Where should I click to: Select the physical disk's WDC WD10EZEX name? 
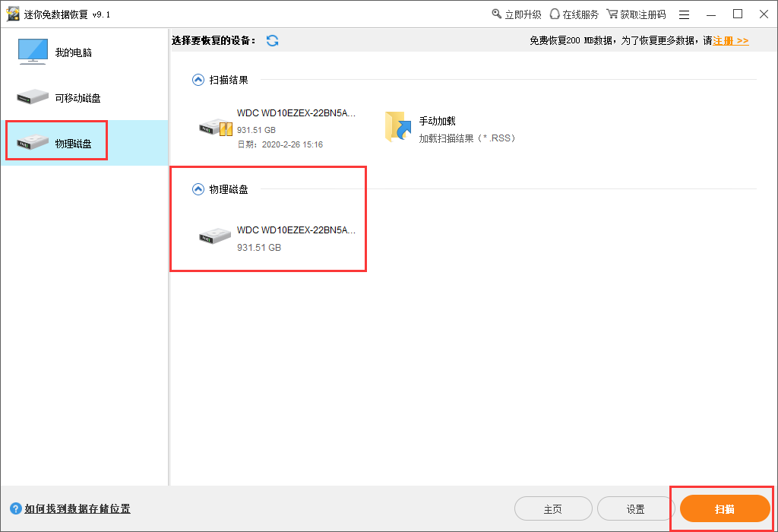(x=296, y=230)
